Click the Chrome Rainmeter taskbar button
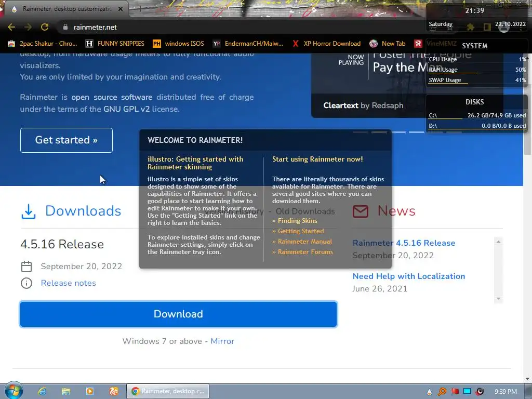The width and height of the screenshot is (532, 399). click(x=168, y=391)
